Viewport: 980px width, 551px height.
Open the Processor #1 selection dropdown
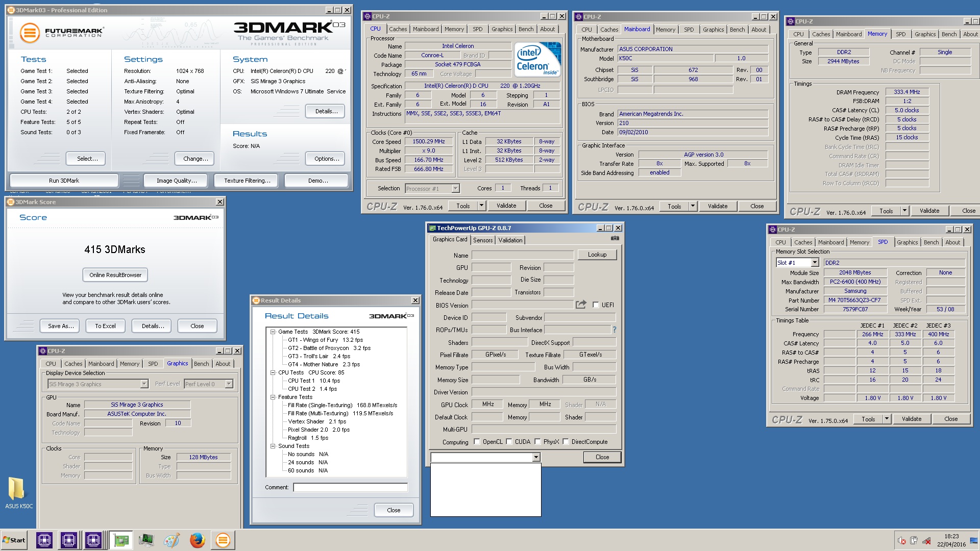point(455,189)
